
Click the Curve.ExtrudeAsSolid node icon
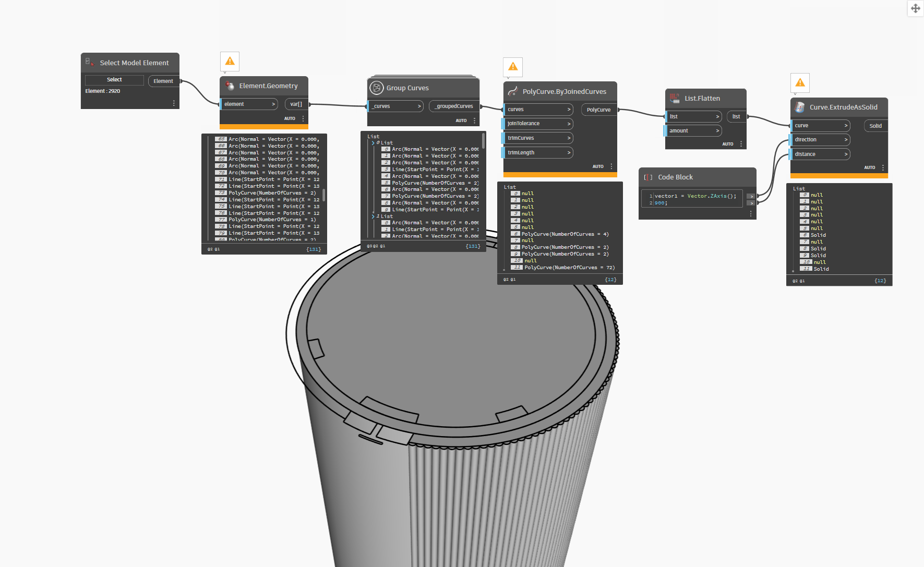pos(799,107)
